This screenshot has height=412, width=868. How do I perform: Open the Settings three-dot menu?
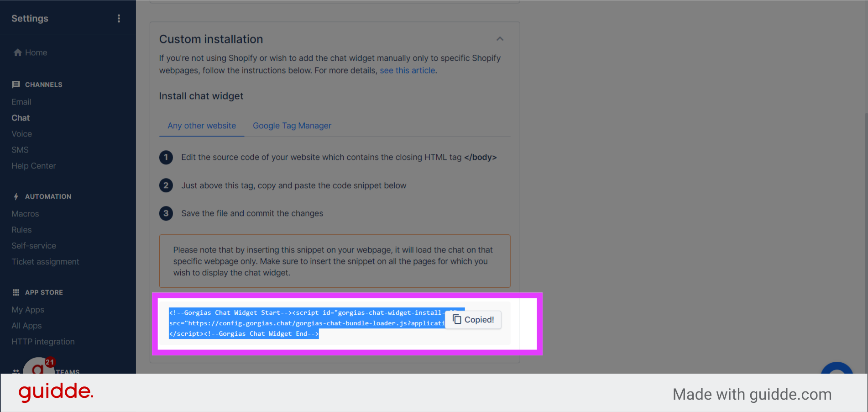(119, 18)
